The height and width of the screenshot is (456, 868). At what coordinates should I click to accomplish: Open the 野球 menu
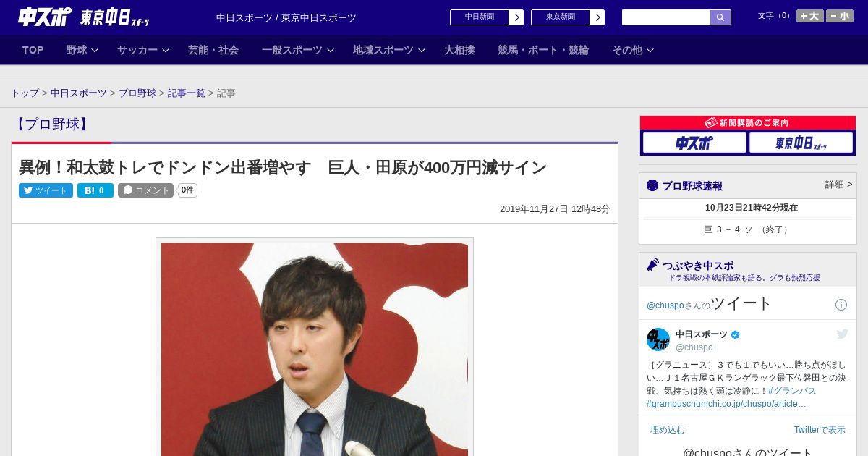pyautogui.click(x=77, y=50)
